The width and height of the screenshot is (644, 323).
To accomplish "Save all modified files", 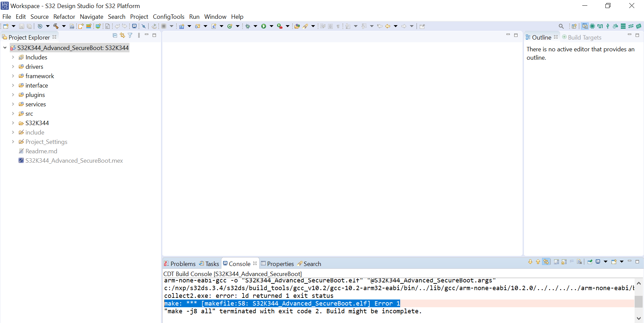I will click(30, 26).
